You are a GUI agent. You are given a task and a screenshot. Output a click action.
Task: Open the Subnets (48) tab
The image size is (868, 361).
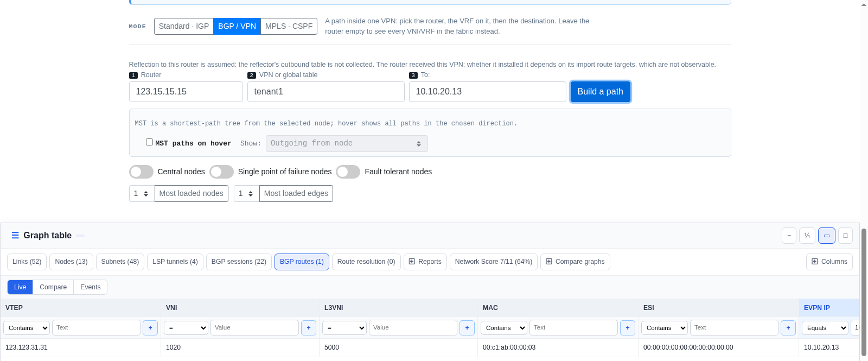coord(120,262)
